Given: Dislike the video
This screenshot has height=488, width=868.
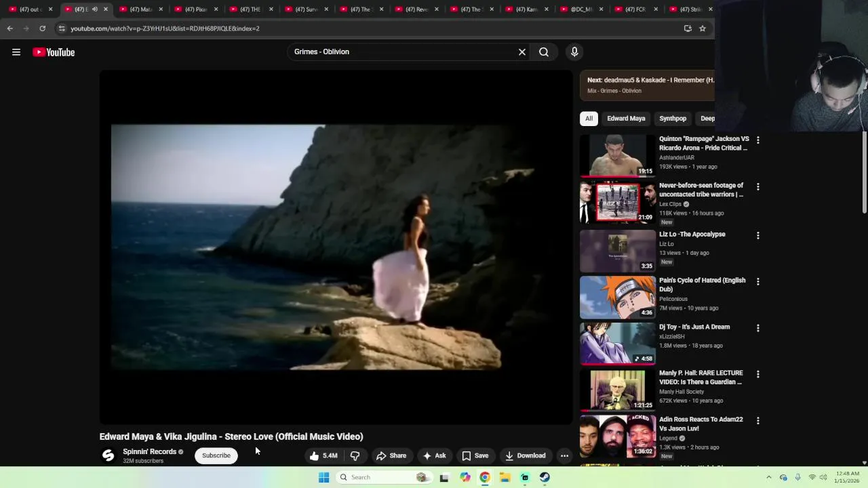Looking at the screenshot, I should (355, 455).
